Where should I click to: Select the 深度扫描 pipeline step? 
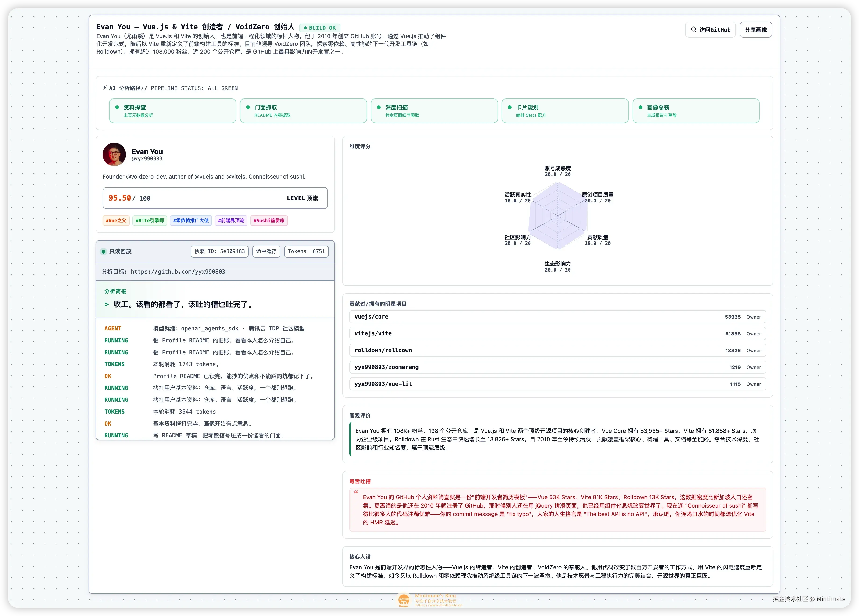tap(434, 111)
